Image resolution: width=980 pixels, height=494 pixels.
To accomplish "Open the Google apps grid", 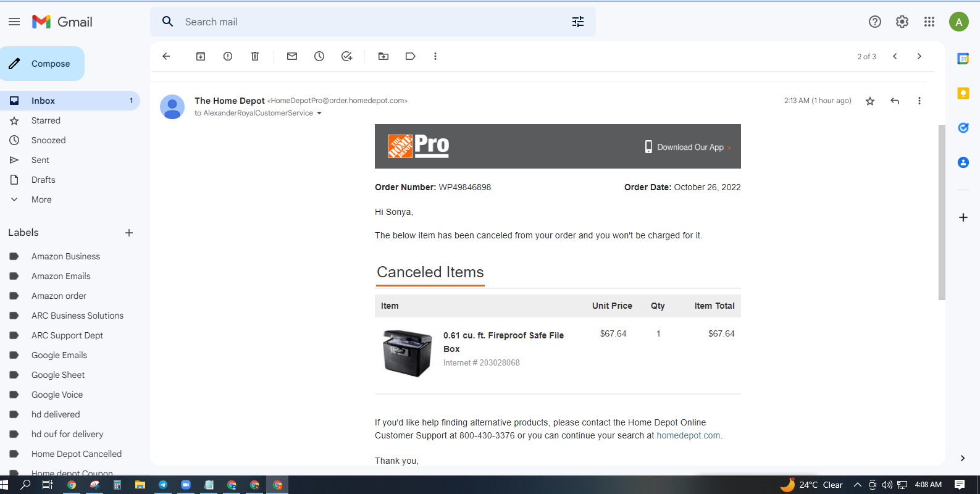I will pyautogui.click(x=929, y=22).
